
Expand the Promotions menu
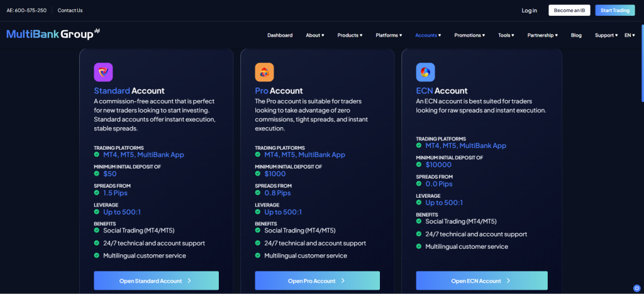[x=469, y=35]
